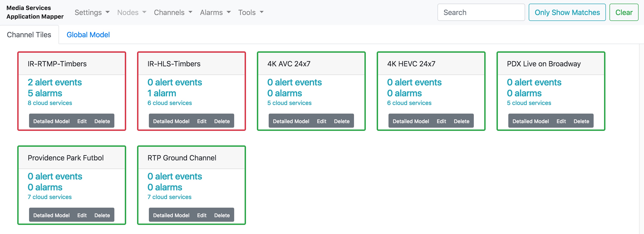The height and width of the screenshot is (234, 644).
Task: Select the Providence Park Futbol tile header
Action: (72, 158)
